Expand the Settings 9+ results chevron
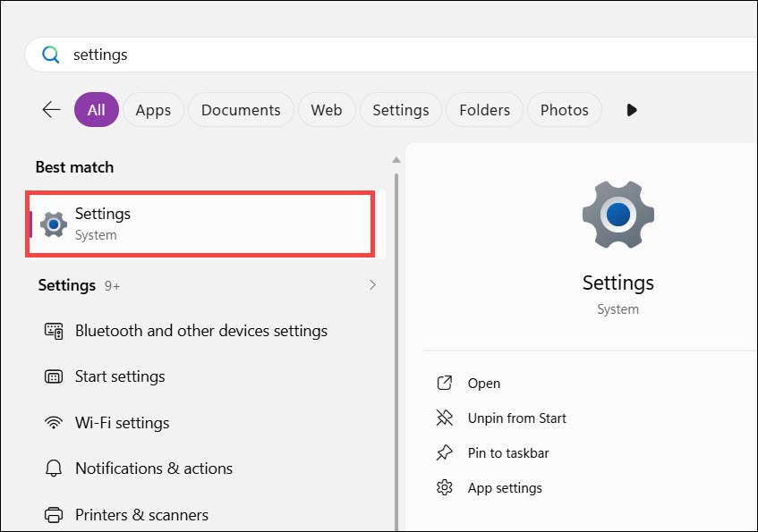Screen dimensions: 758x532 [x=372, y=285]
